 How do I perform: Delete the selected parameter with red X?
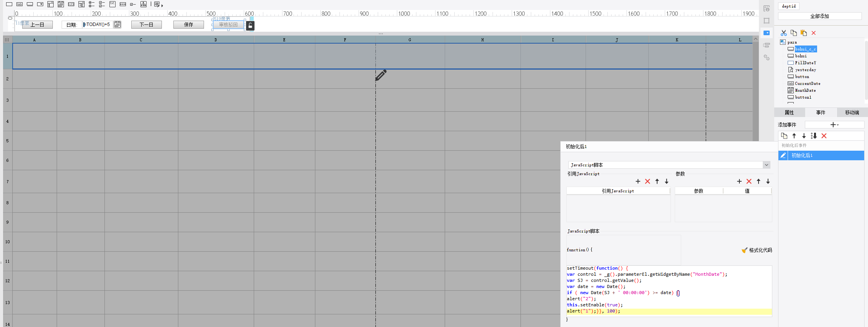749,181
